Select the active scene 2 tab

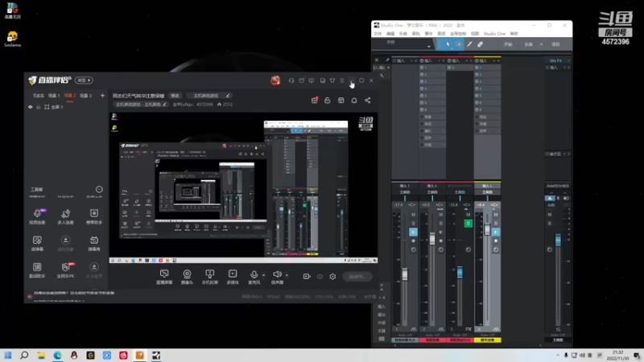point(70,96)
